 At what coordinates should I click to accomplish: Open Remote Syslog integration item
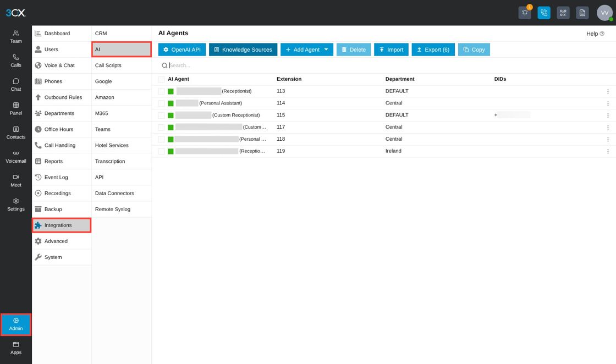[x=122, y=209]
